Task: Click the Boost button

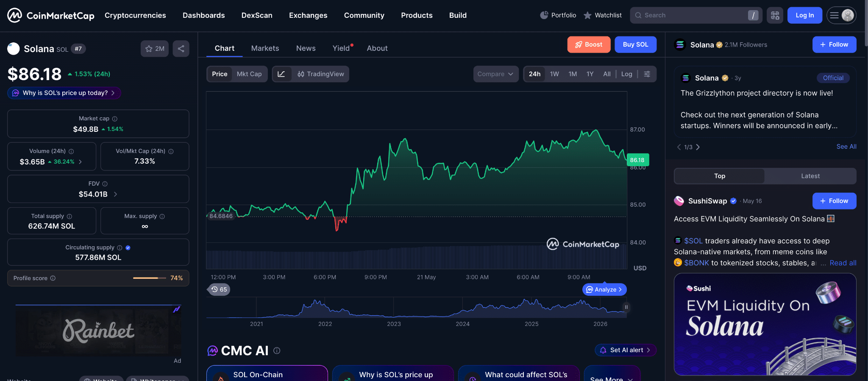Action: (589, 44)
